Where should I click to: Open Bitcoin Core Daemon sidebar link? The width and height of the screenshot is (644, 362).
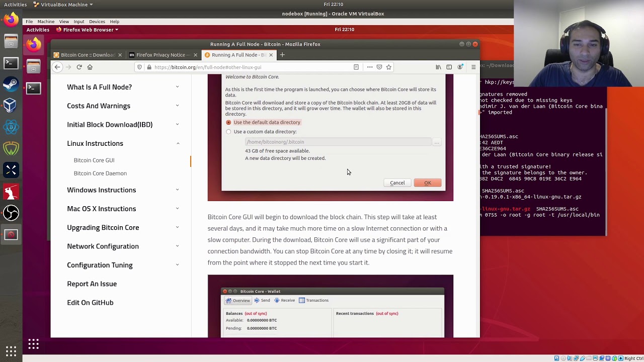click(x=100, y=173)
